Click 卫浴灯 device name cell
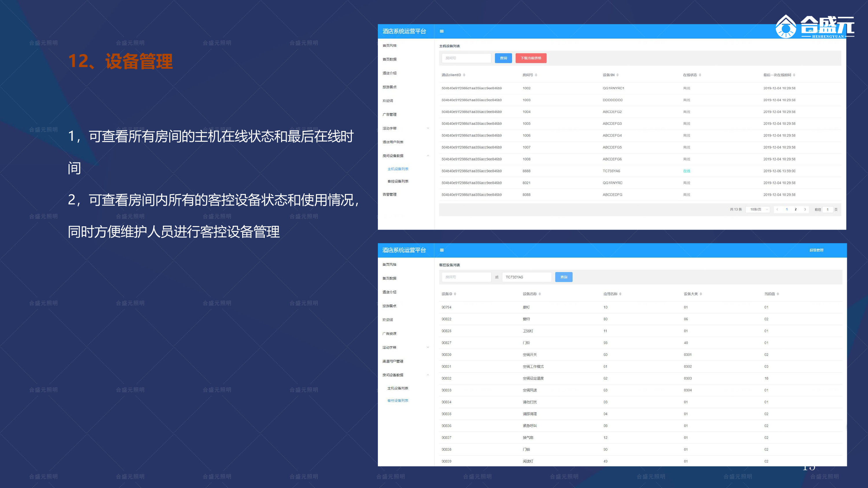The height and width of the screenshot is (488, 868). 528,331
